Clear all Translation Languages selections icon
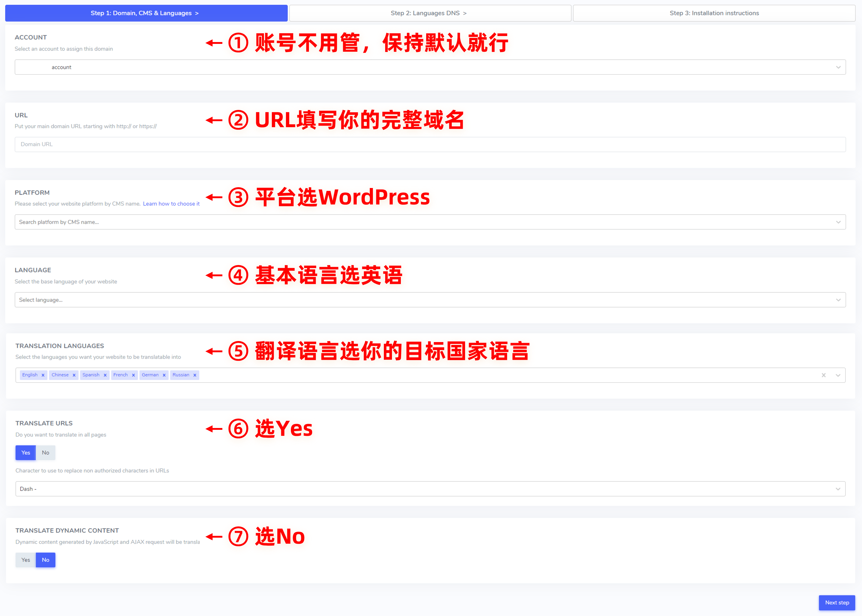 825,375
